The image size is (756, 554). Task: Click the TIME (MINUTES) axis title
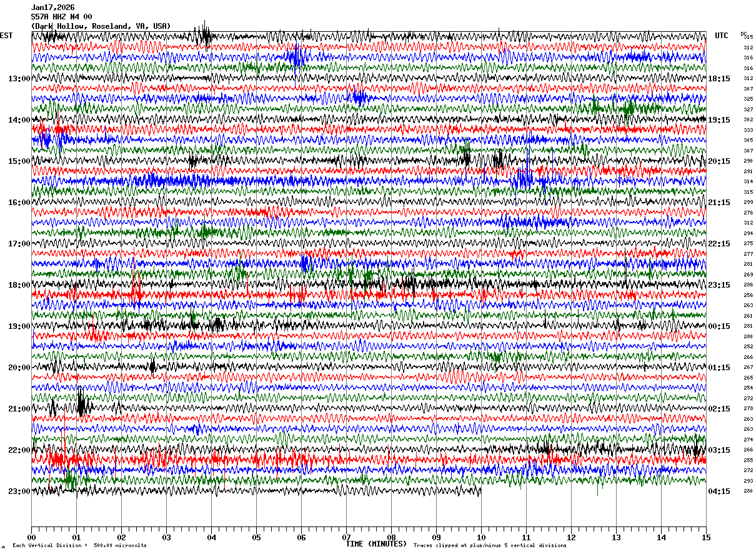point(376,544)
